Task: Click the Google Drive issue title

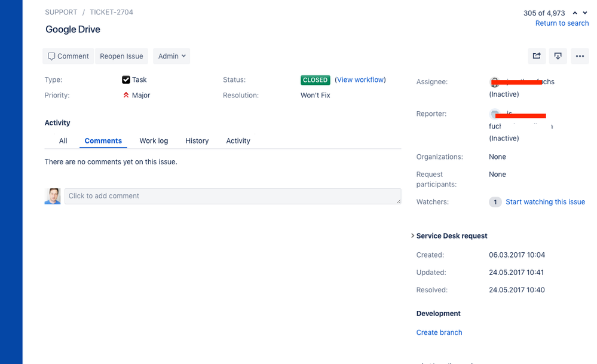Action: tap(73, 29)
